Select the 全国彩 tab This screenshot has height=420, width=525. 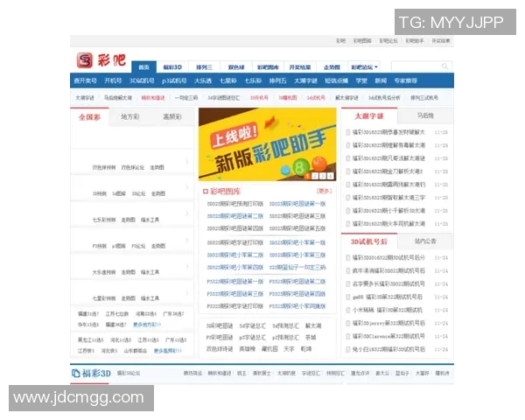(x=89, y=117)
